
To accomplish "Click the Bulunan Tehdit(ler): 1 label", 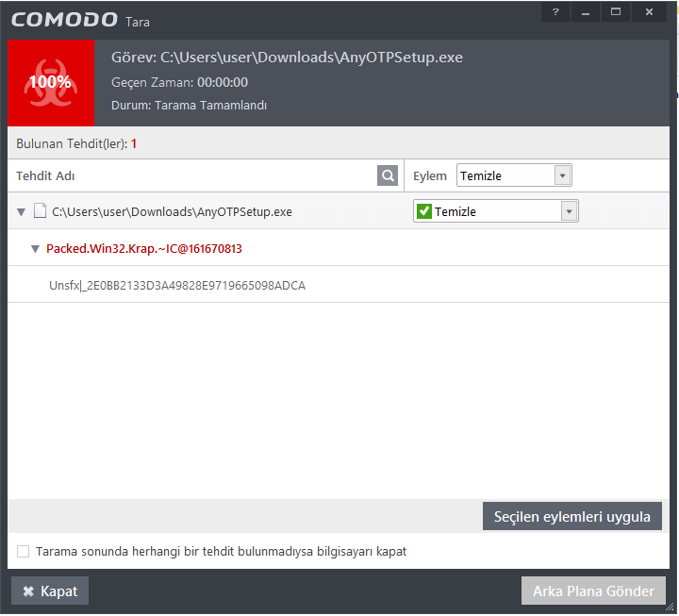I will (x=76, y=143).
